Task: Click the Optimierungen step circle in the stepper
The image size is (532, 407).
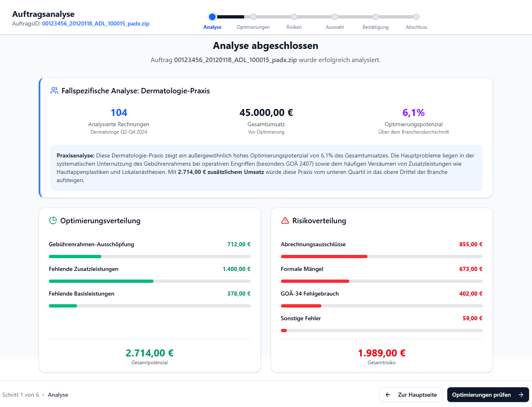Action: coord(253,17)
